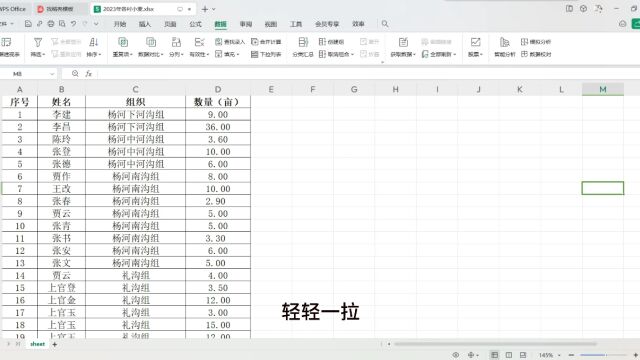Select page layout view icon in status bar

point(509,355)
